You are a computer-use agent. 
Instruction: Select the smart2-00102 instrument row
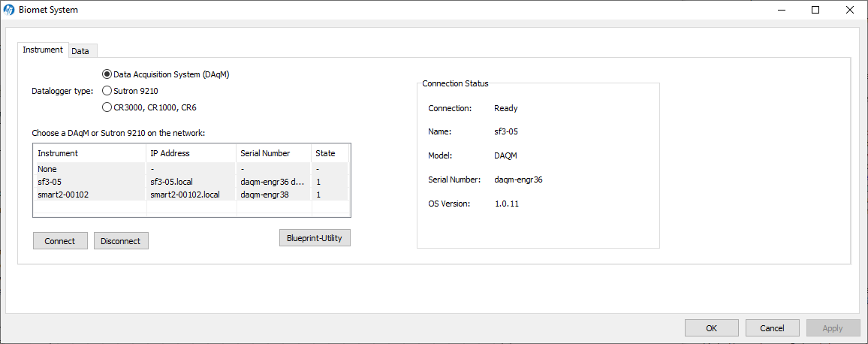click(90, 195)
